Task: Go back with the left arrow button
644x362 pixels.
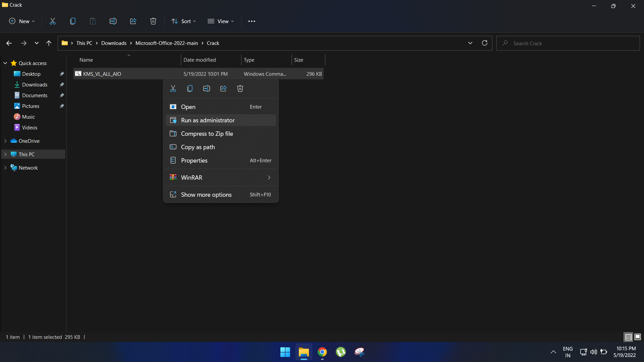Action: (9, 43)
